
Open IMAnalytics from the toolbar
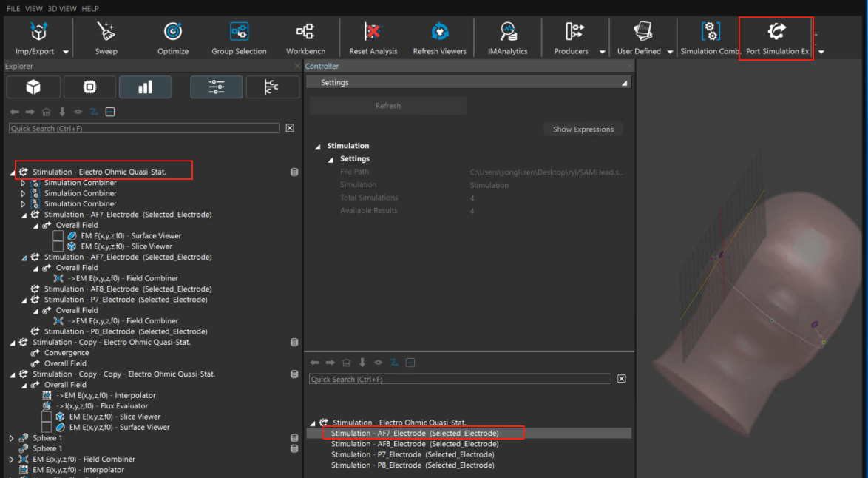(x=508, y=32)
